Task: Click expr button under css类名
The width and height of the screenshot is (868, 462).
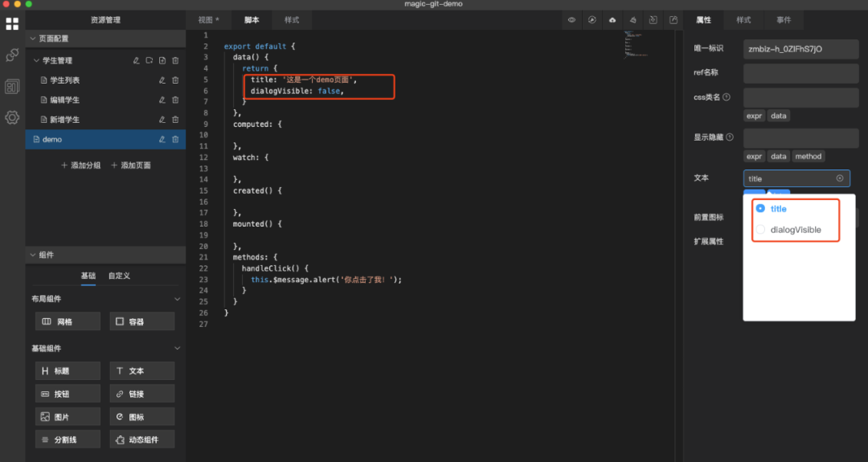Action: coord(754,116)
